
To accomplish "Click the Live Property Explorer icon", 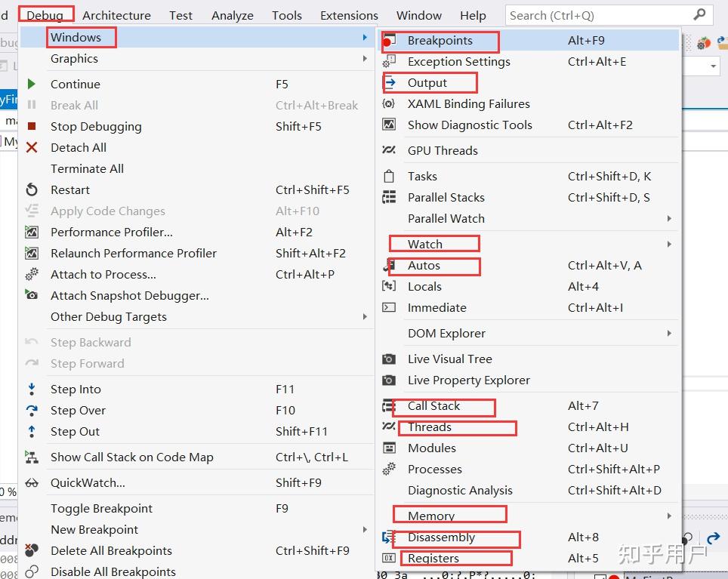I will click(389, 380).
